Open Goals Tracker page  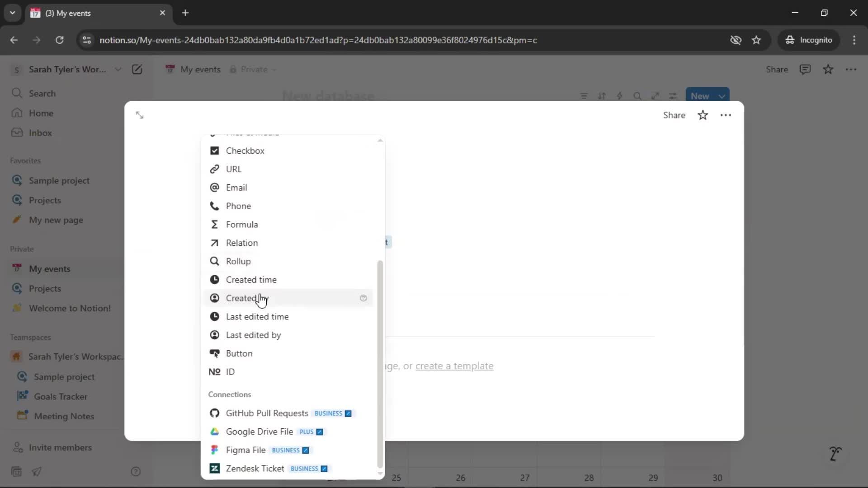point(61,397)
